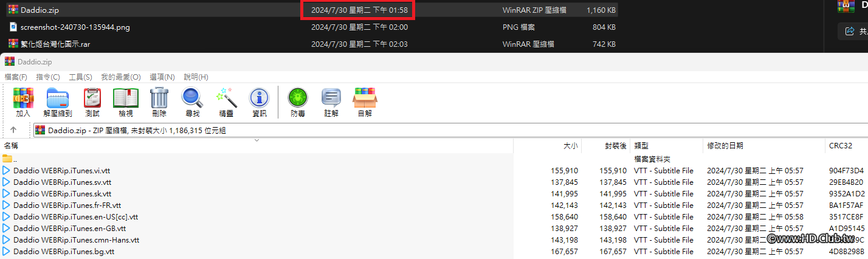Click the icon of Daddio WEBRip.iTunes.en-GB.vtt

(7, 228)
